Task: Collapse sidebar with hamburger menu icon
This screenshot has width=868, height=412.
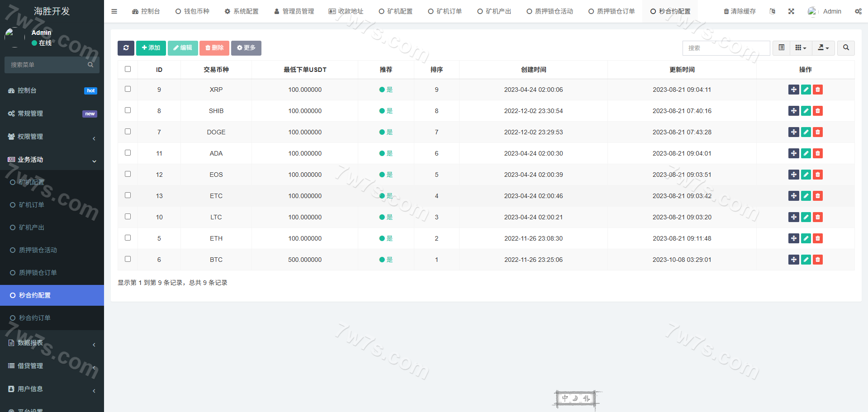Action: tap(114, 11)
